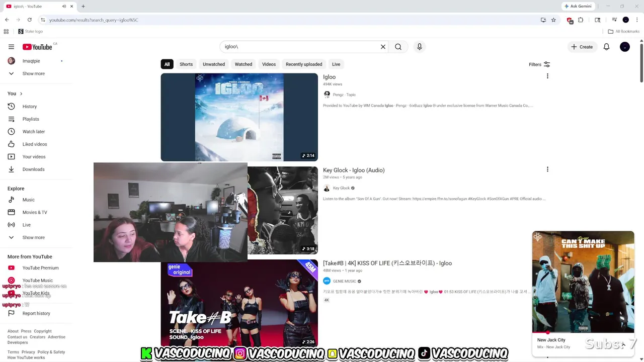Open Music under Explore
This screenshot has height=362, width=644.
(x=28, y=200)
